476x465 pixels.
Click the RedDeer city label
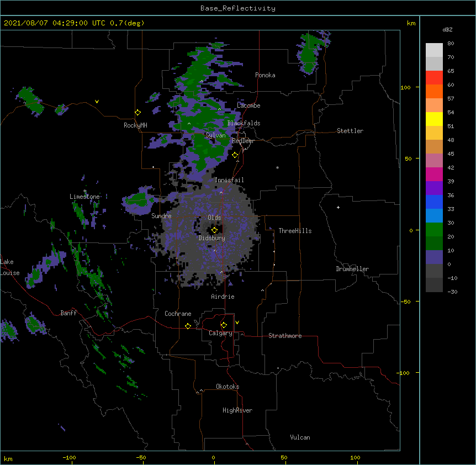pyautogui.click(x=243, y=141)
